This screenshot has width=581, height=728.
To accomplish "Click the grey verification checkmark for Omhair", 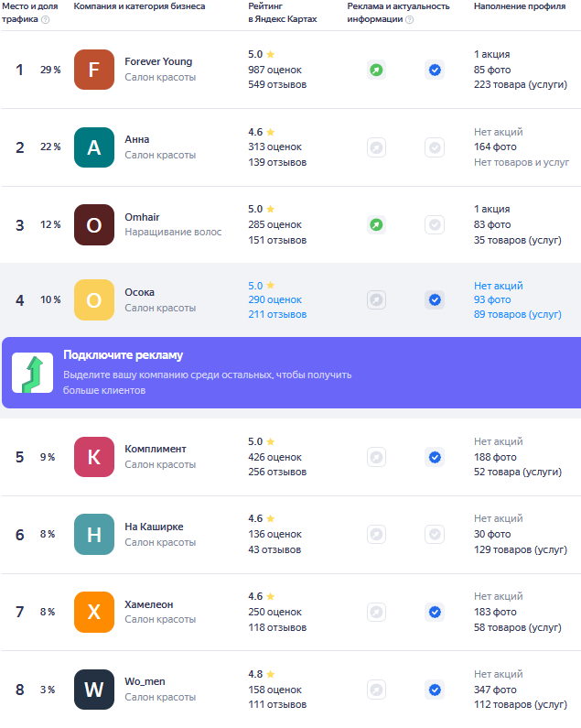I will [435, 224].
